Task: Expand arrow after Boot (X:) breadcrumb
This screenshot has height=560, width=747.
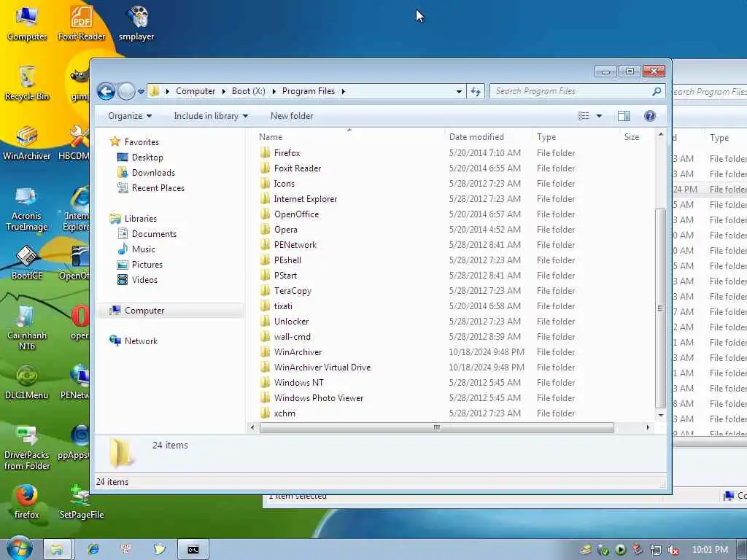Action: tap(274, 91)
